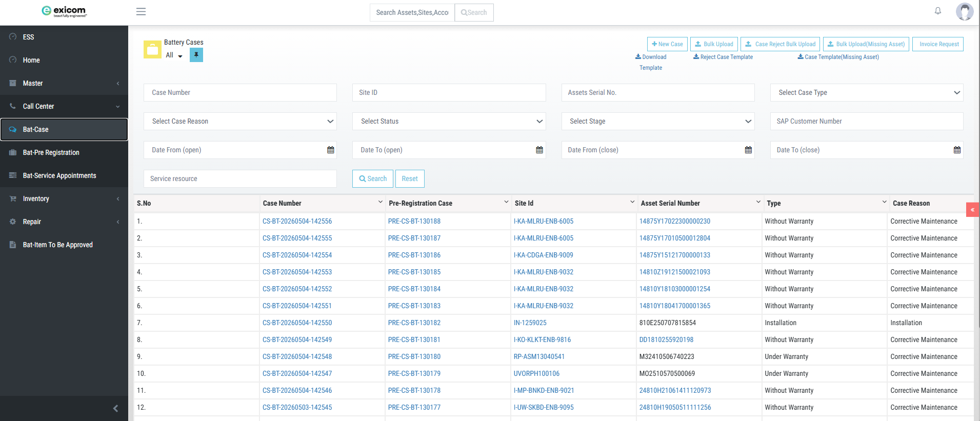980x421 pixels.
Task: Open the Select Case Type dropdown
Action: (x=867, y=92)
